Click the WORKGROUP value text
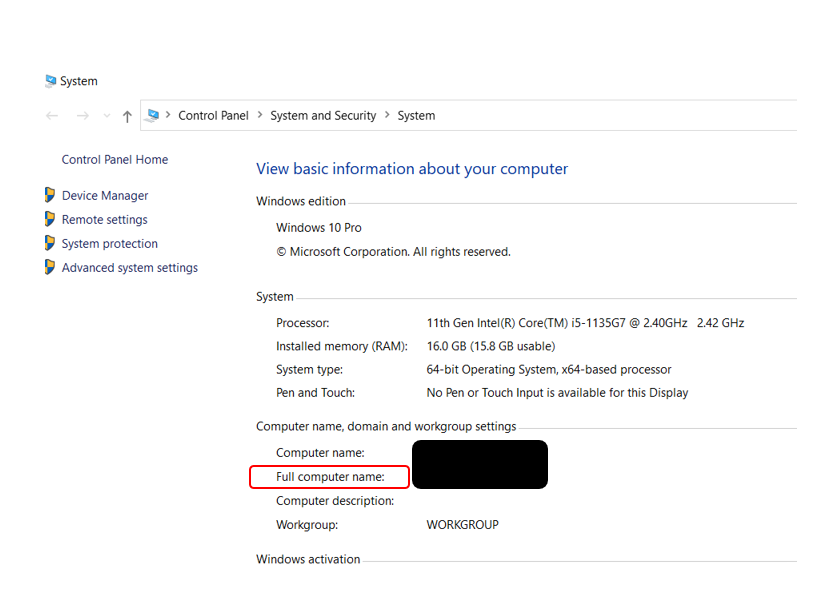Image resolution: width=835 pixels, height=589 pixels. (462, 525)
